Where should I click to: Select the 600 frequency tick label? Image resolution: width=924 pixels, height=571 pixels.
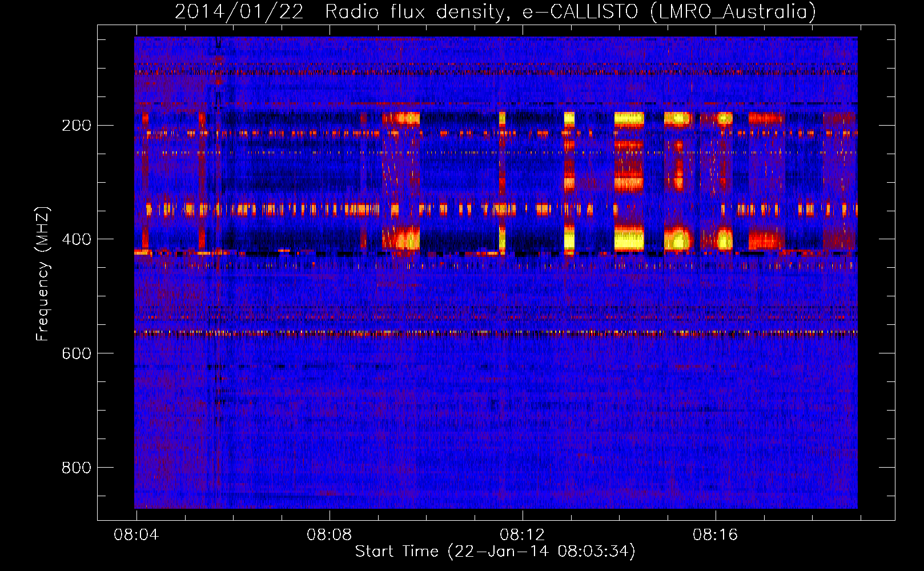point(77,353)
